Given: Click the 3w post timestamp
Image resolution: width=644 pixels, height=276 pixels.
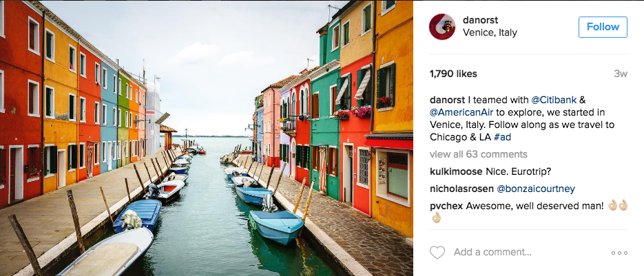Looking at the screenshot, I should pos(621,74).
